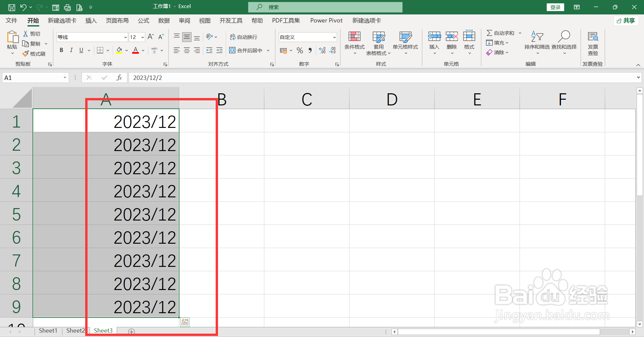
Task: Expand Merge & Center dropdown arrow
Action: 268,50
